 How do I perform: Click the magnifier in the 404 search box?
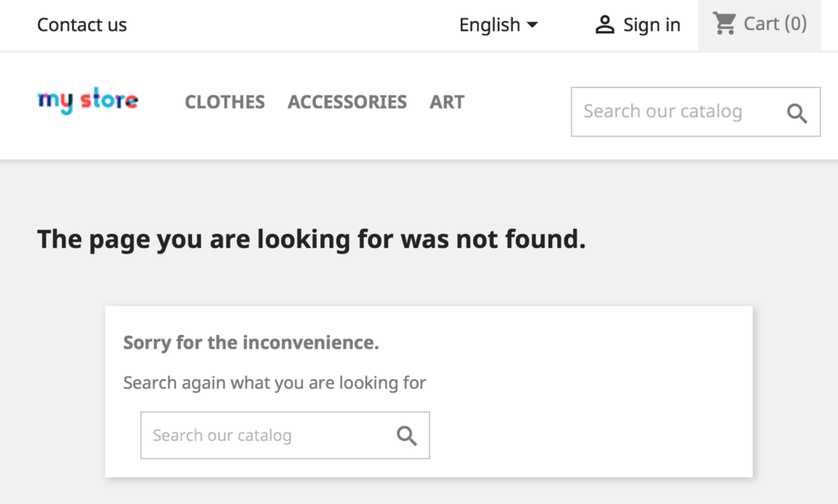[x=407, y=435]
